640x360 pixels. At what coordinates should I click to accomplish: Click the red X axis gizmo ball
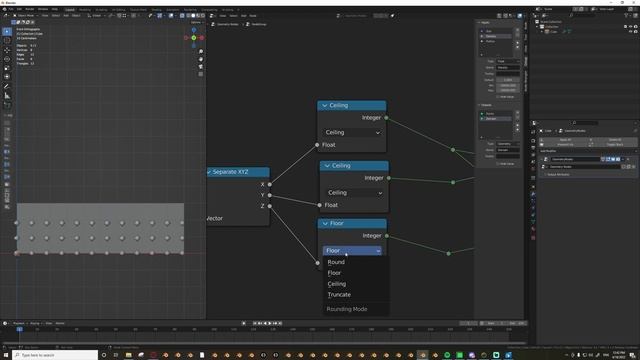[202, 38]
